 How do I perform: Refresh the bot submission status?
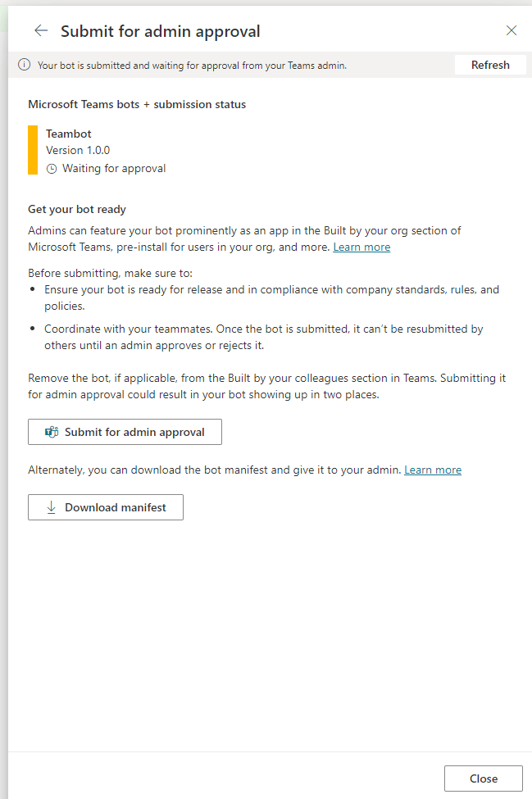pos(490,65)
